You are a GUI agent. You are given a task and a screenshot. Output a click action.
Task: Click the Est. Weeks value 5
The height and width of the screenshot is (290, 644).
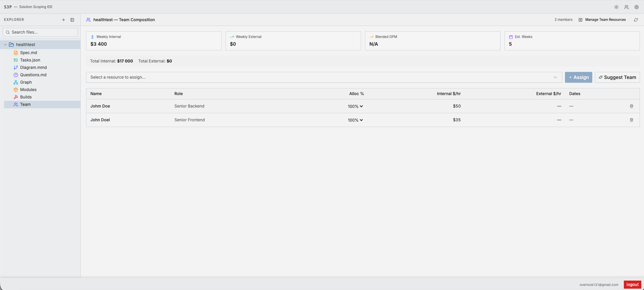click(510, 44)
